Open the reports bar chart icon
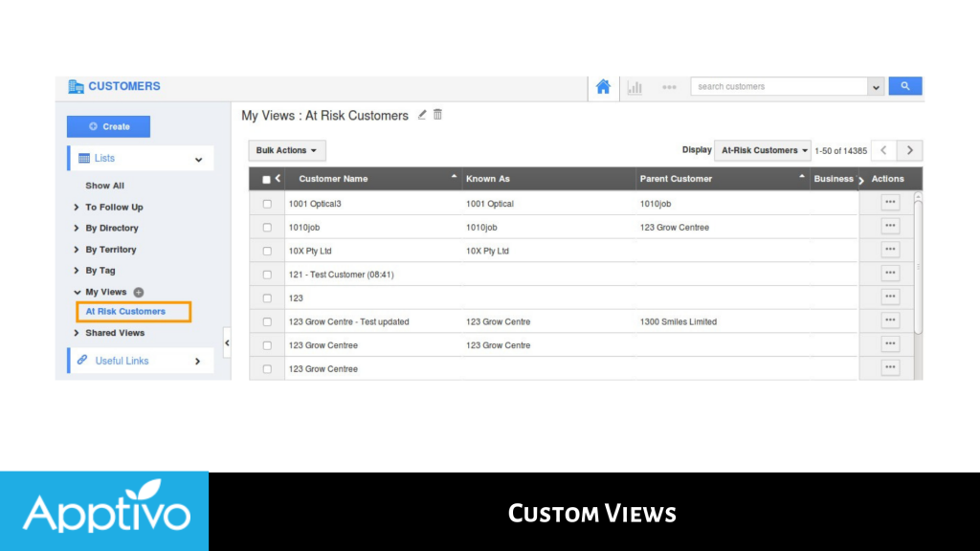Viewport: 980px width, 551px height. pos(635,86)
